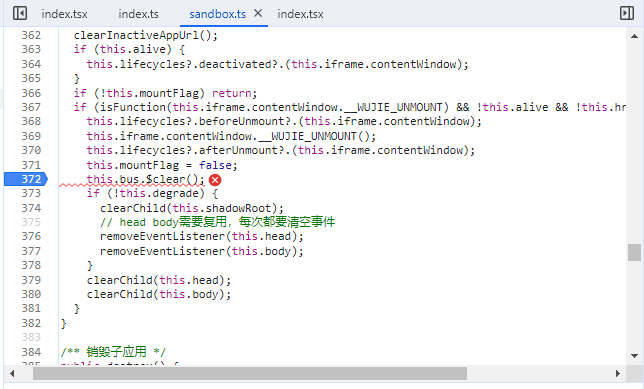
Task: Close the sandbox.ts tab
Action: (x=258, y=13)
